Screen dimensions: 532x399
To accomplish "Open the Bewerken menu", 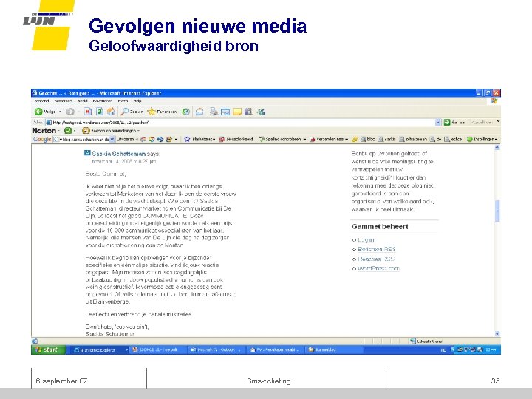I will [63, 100].
